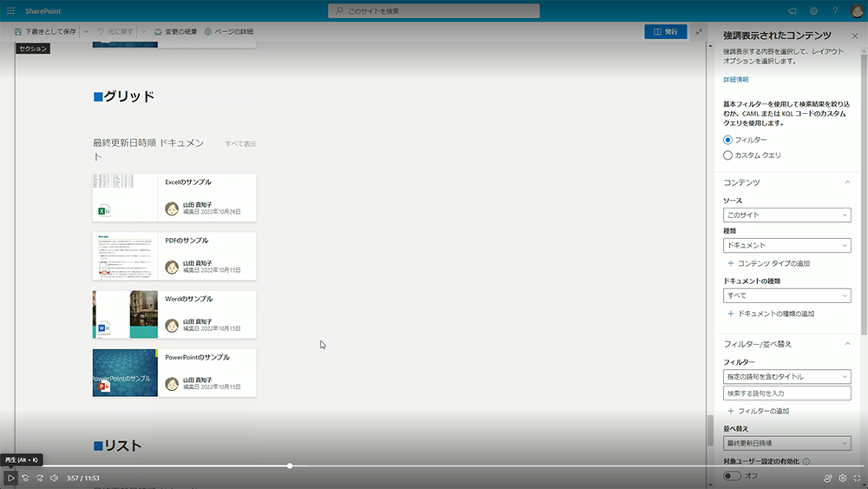Screen dimensions: 868x489
Task: Open Page details (ページの詳細)
Action: pos(228,31)
